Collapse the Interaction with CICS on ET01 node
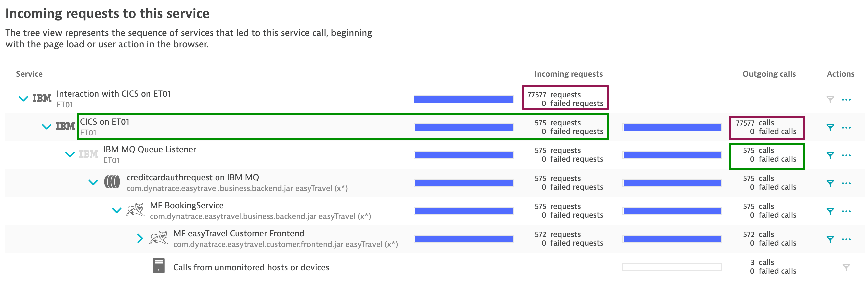This screenshot has height=285, width=868. [x=23, y=99]
